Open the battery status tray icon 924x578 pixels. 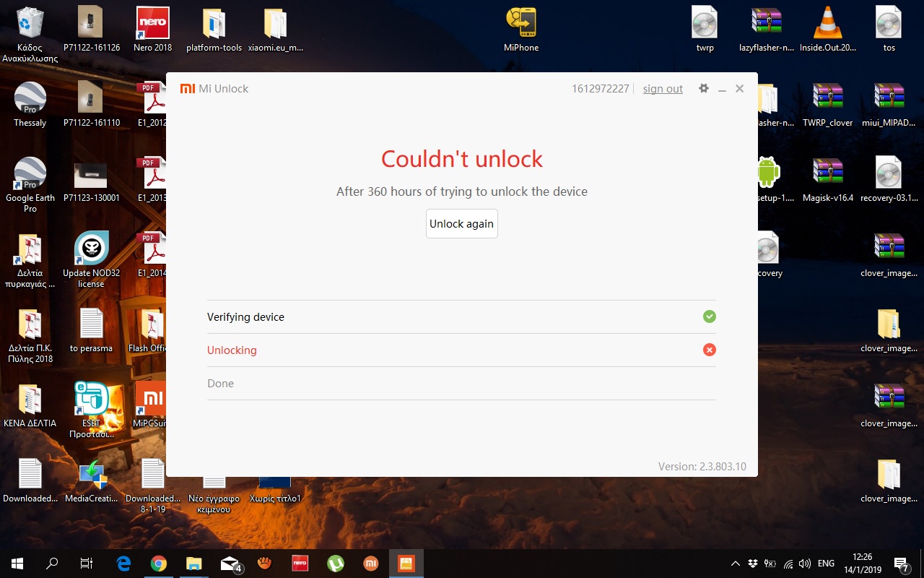point(770,564)
